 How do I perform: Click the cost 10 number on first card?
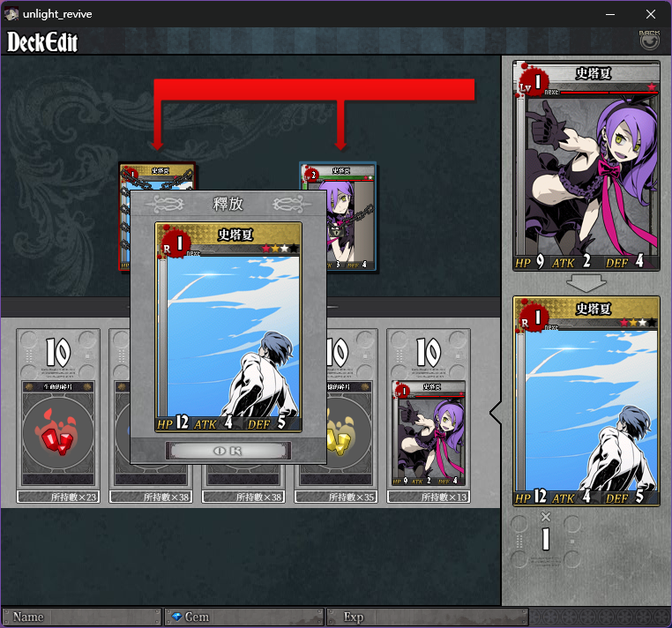click(58, 352)
